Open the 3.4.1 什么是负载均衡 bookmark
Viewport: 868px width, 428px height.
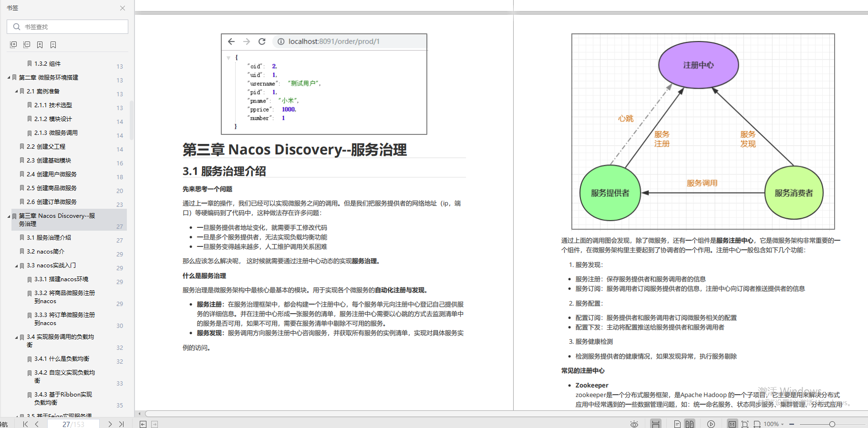pyautogui.click(x=62, y=358)
